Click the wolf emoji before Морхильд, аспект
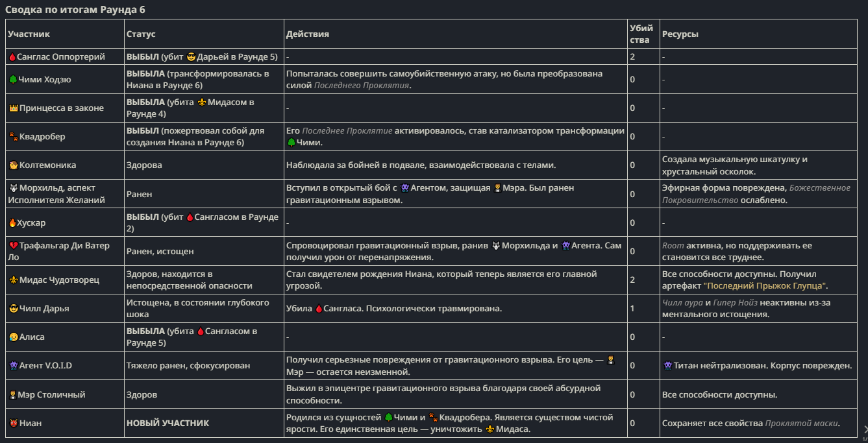Image resolution: width=868 pixels, height=443 pixels. click(13, 188)
